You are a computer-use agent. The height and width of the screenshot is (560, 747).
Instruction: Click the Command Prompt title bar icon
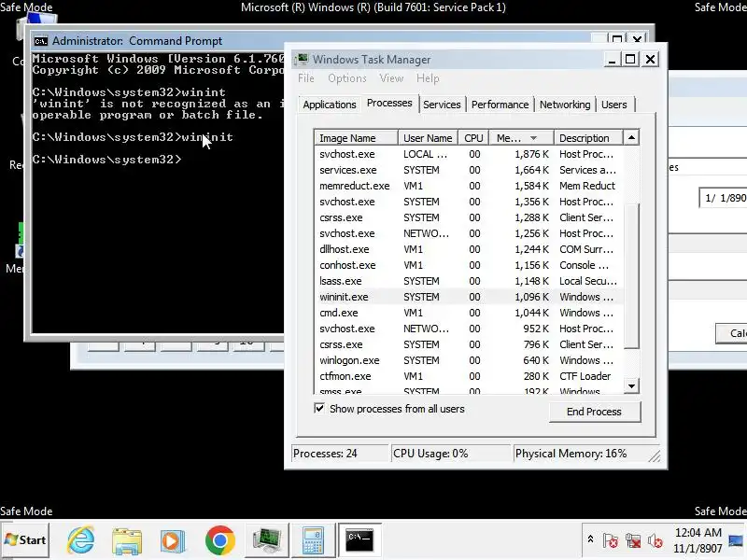pyautogui.click(x=41, y=41)
